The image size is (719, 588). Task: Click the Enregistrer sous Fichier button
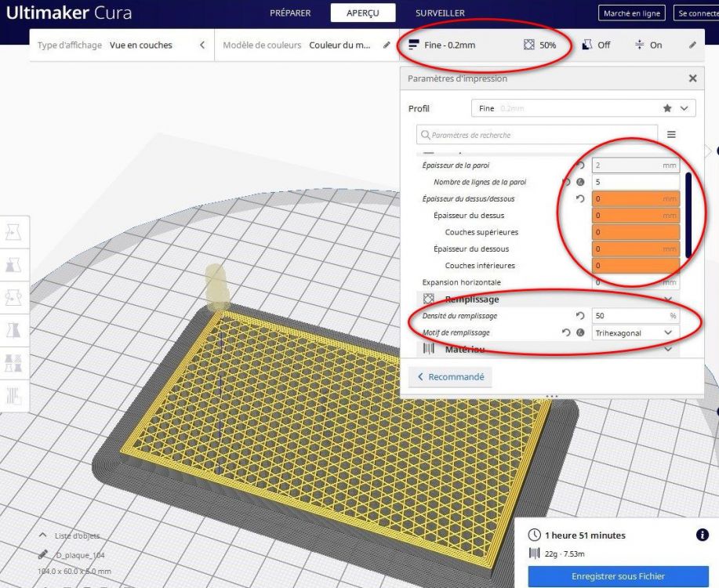[x=618, y=576]
